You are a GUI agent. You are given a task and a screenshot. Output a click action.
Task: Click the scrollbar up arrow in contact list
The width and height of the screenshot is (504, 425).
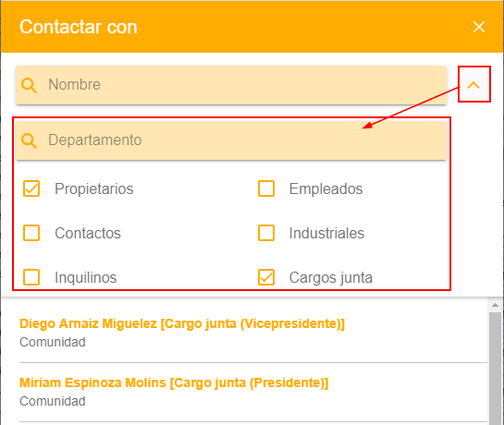pyautogui.click(x=496, y=305)
